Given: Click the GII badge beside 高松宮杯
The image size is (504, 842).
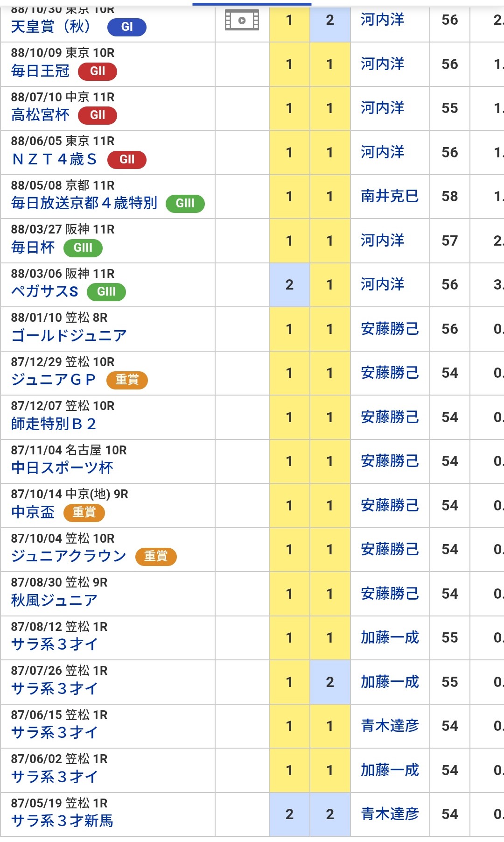Looking at the screenshot, I should (97, 115).
